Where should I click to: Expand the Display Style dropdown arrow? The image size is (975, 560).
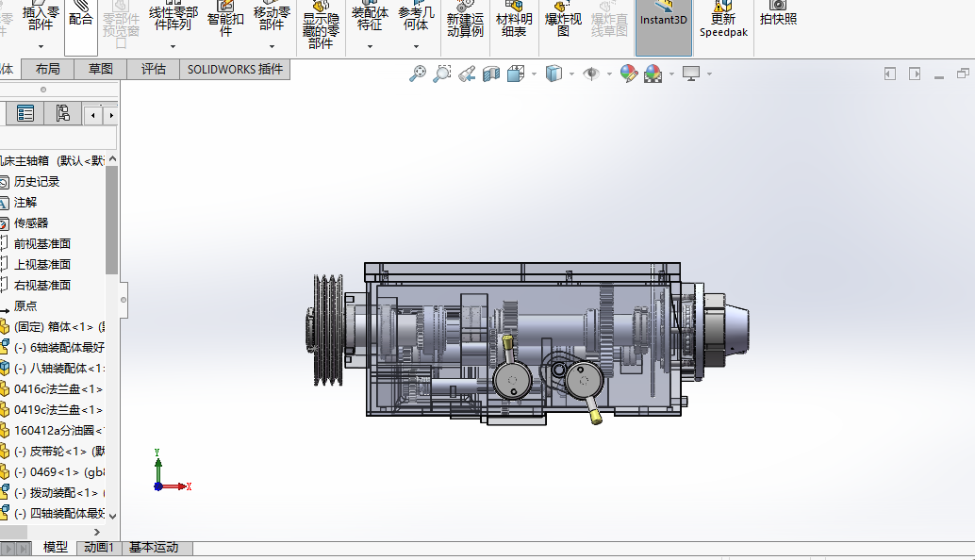pos(572,74)
